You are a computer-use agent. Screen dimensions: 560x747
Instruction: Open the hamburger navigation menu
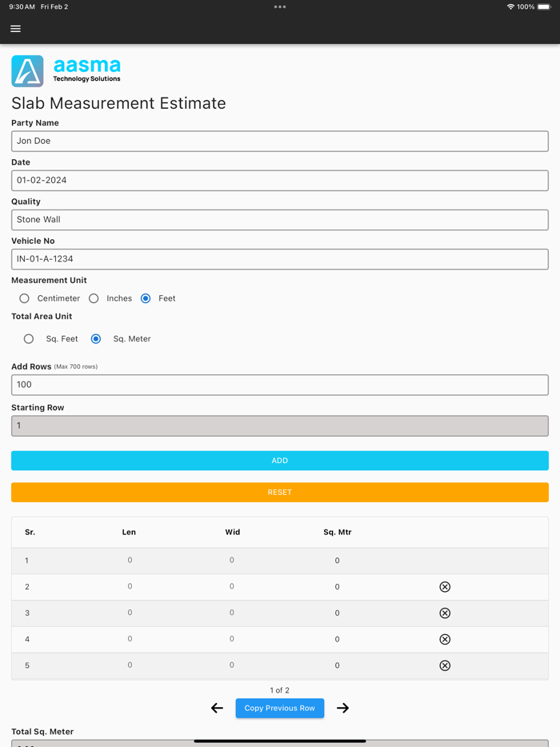coord(15,28)
